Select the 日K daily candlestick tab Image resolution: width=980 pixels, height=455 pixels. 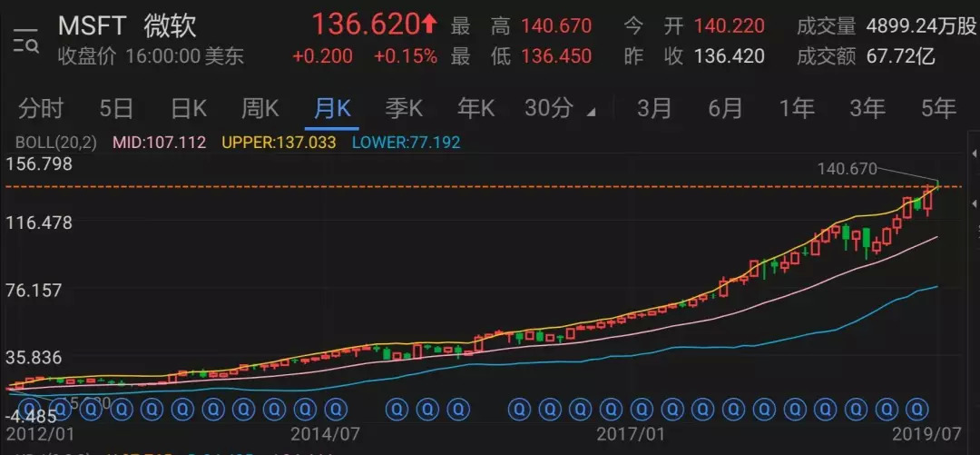pos(189,109)
